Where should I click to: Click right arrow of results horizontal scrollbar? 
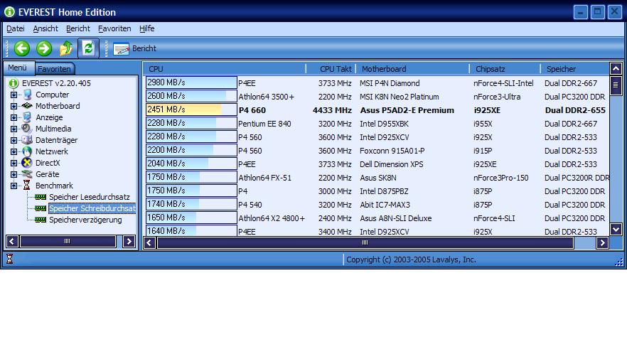602,242
